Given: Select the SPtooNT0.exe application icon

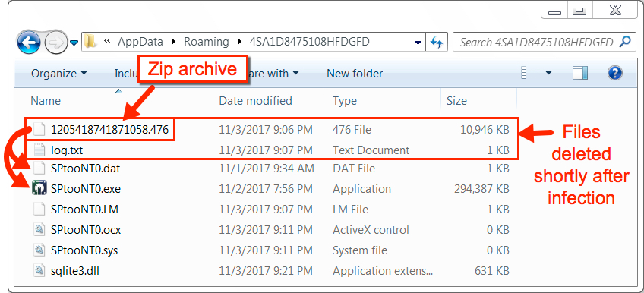Looking at the screenshot, I should coord(39,189).
